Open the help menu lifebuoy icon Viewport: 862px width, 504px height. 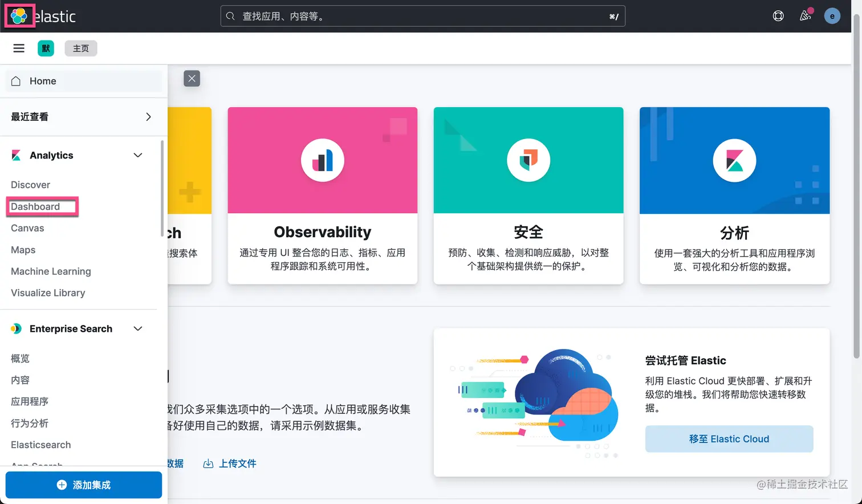pos(778,16)
